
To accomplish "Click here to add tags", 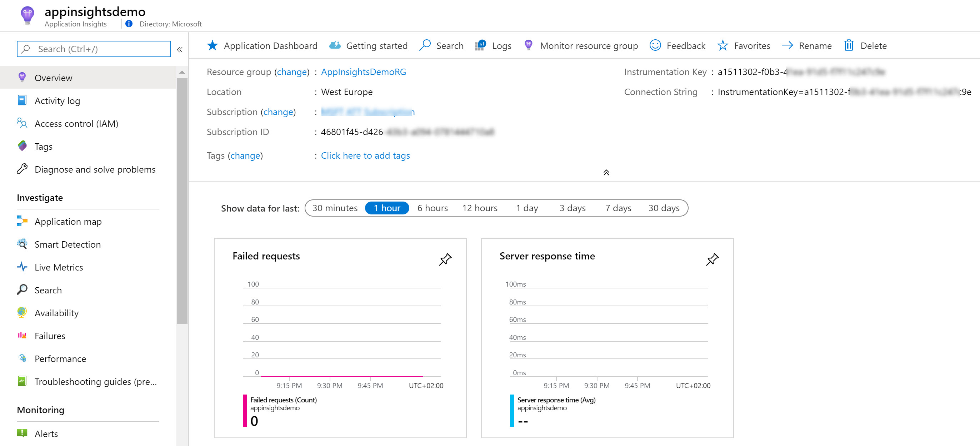I will click(x=365, y=155).
